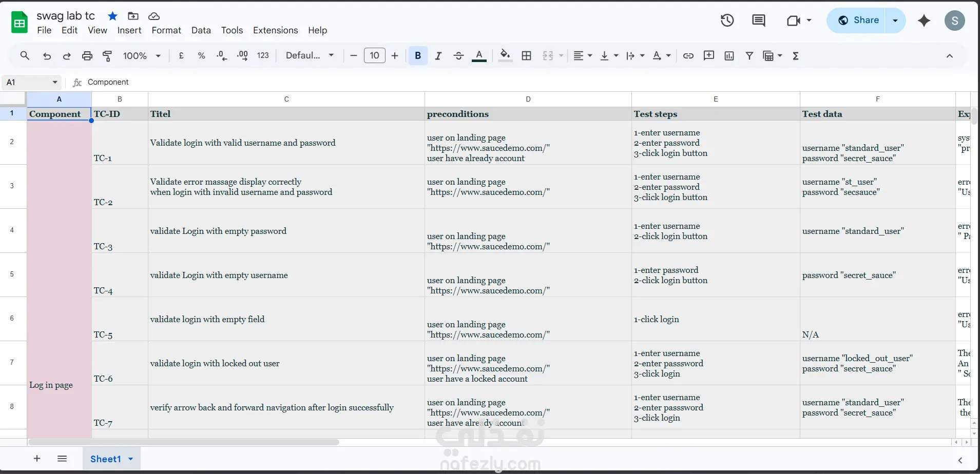980x474 pixels.
Task: Open the zoom 100% dropdown
Action: tap(142, 56)
